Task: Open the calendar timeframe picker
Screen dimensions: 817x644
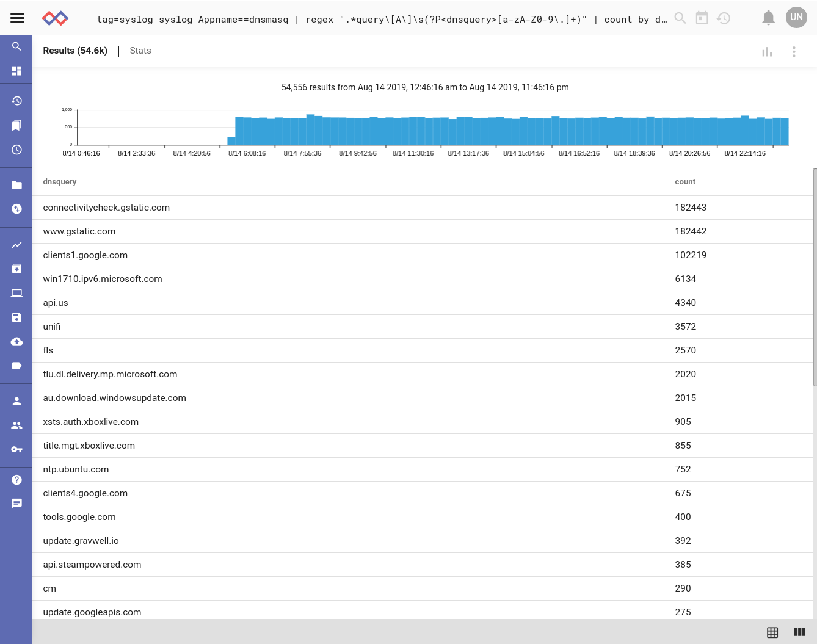Action: coord(702,18)
